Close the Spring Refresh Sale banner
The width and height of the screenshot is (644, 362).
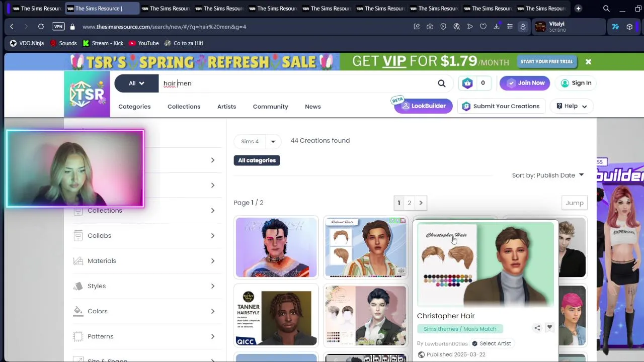click(588, 62)
